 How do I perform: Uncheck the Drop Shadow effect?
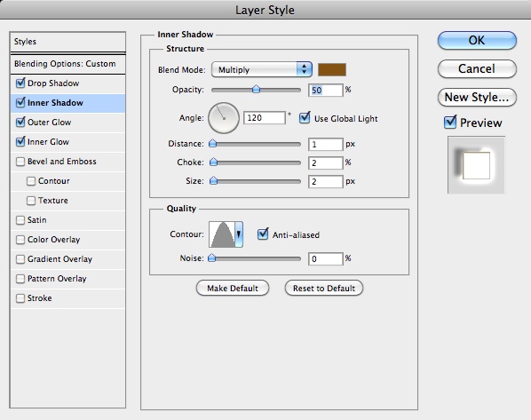pos(20,83)
